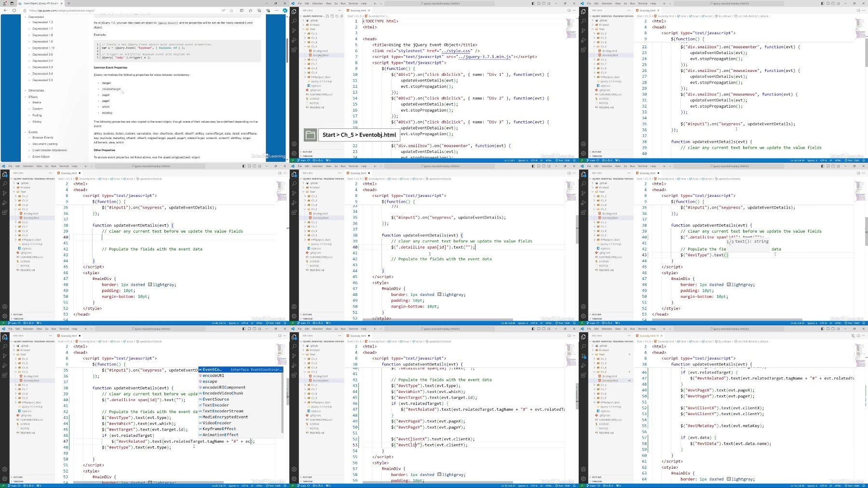Viewport: 868px width, 488px height.
Task: Open Deprecated 3.0 link in docs sidebar
Action: [x=42, y=55]
